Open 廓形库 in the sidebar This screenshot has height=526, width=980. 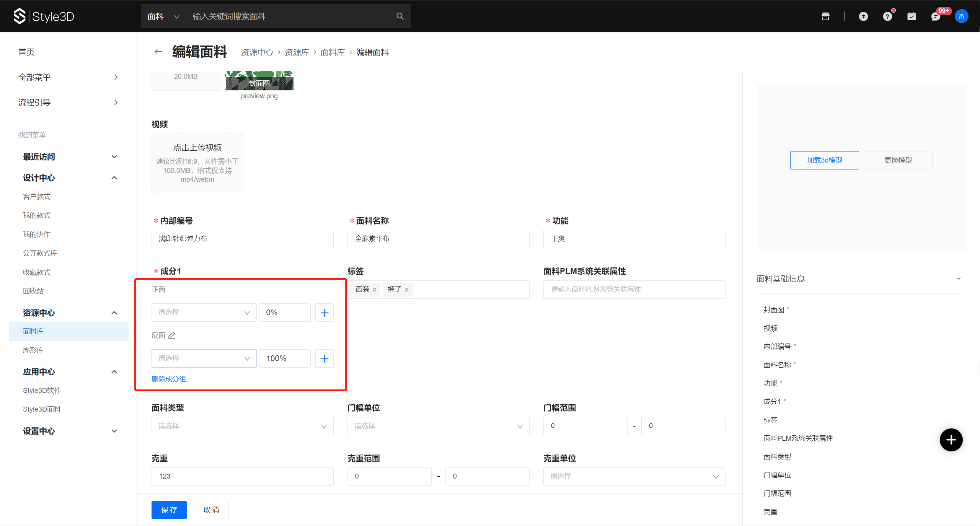click(x=33, y=350)
